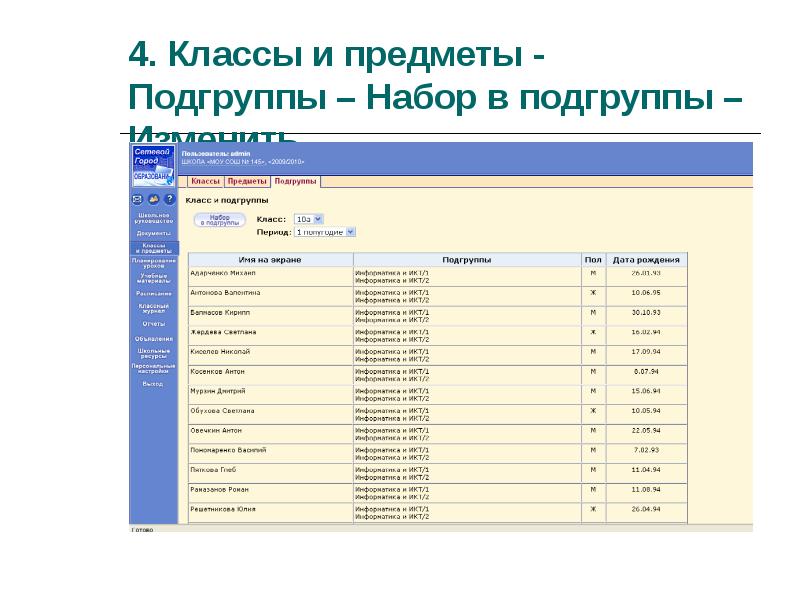Navigate to Расписание in sidebar
This screenshot has width=800, height=600.
[x=154, y=294]
